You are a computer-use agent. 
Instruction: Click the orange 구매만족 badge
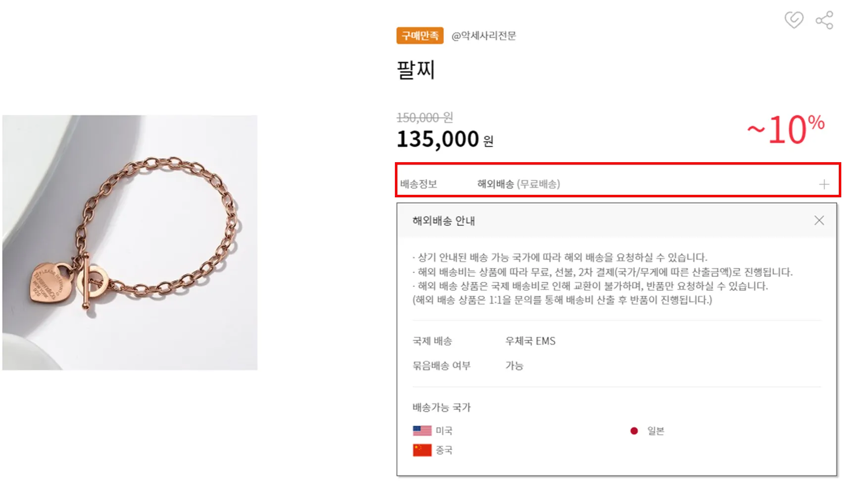tap(420, 36)
